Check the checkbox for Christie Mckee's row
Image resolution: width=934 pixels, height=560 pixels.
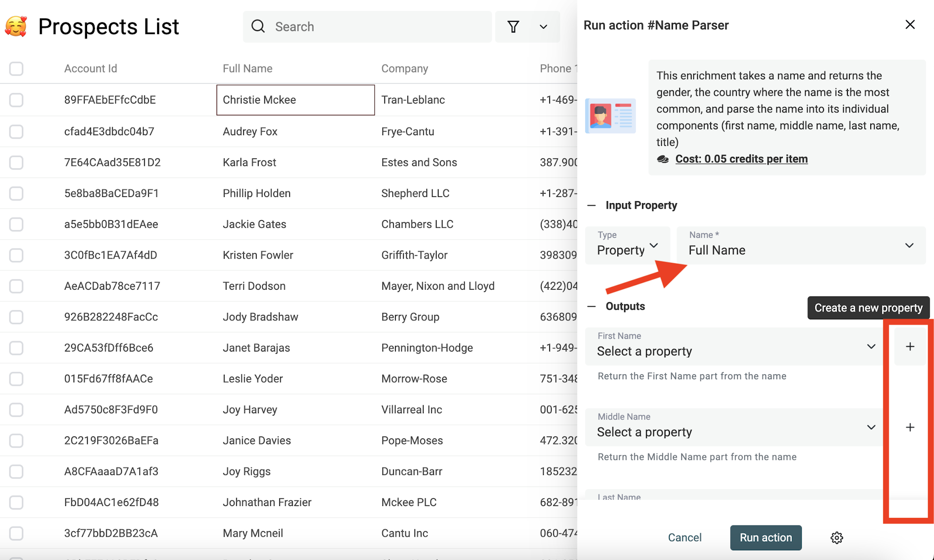click(x=16, y=100)
